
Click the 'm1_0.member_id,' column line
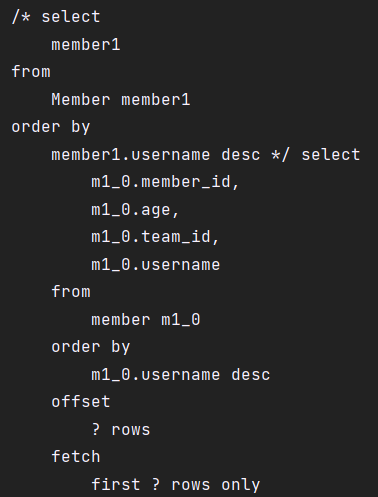coord(165,182)
